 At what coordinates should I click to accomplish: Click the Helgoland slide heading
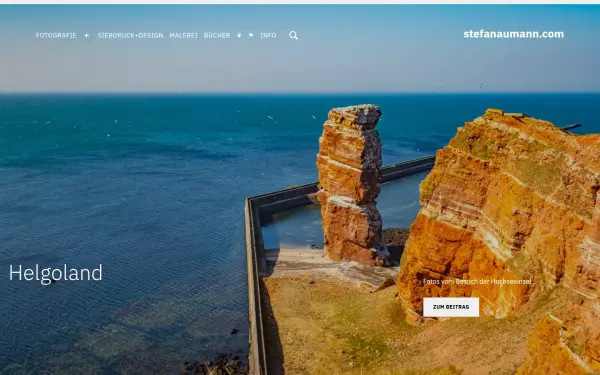[56, 274]
